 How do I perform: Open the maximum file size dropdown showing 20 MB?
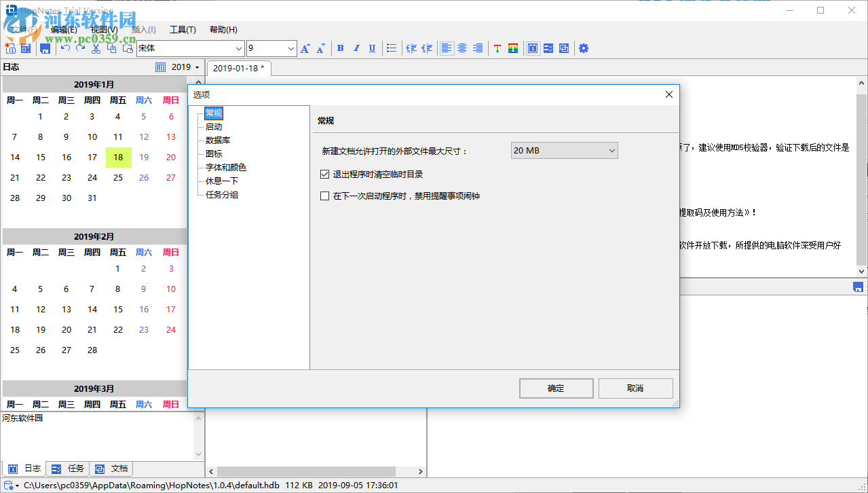pos(564,150)
